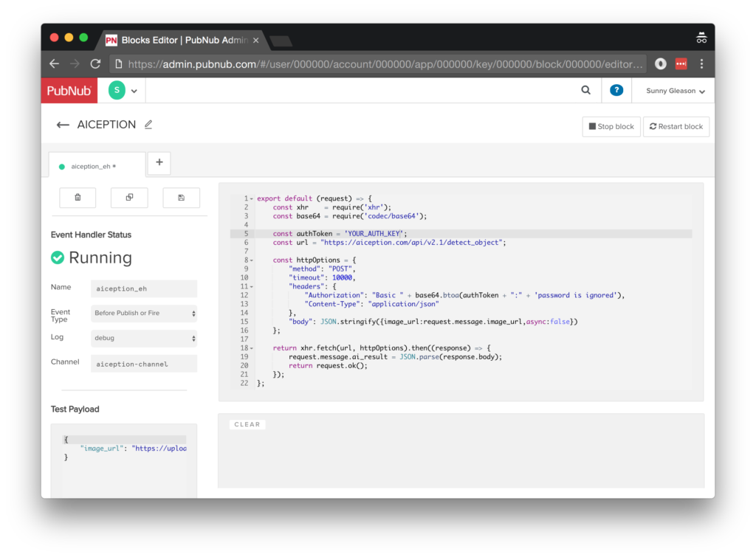Click the Stop block button

[611, 127]
